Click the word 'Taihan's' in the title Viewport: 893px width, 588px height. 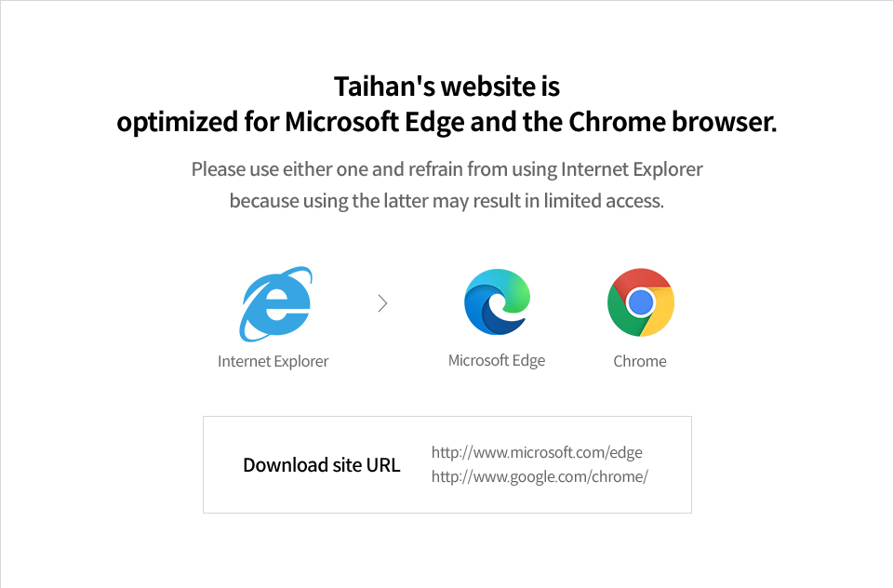tap(384, 87)
